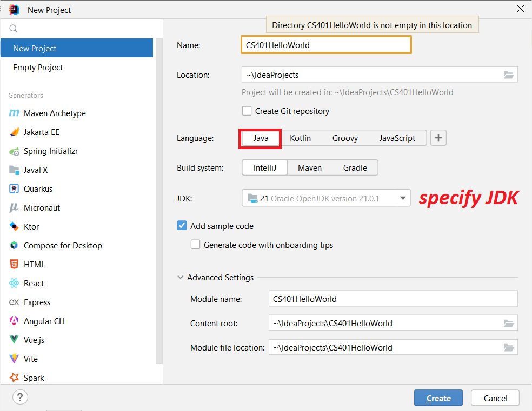
Task: Open the Spring Initializr generator
Action: coord(50,151)
